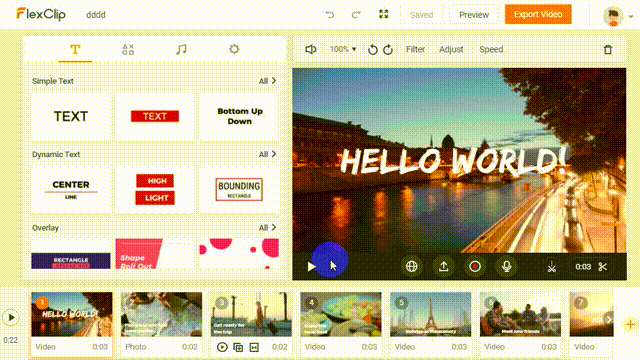Rotate clip counterclockwise
Image resolution: width=640 pixels, height=360 pixels.
[x=372, y=49]
